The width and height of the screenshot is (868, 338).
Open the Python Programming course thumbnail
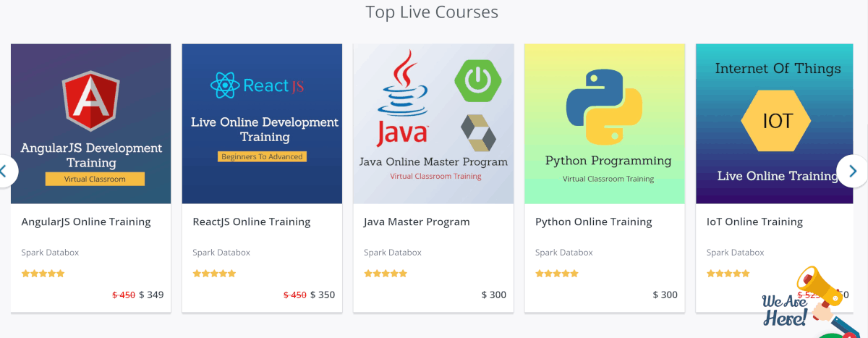point(605,124)
